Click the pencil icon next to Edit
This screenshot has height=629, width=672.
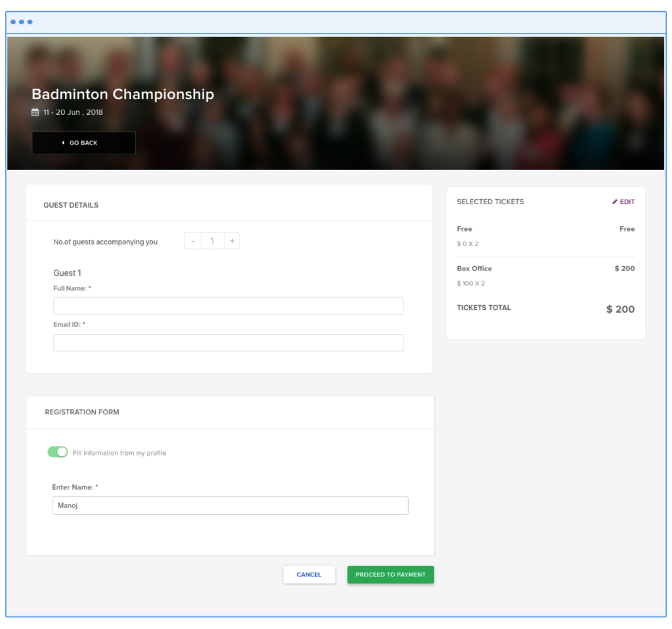(615, 202)
